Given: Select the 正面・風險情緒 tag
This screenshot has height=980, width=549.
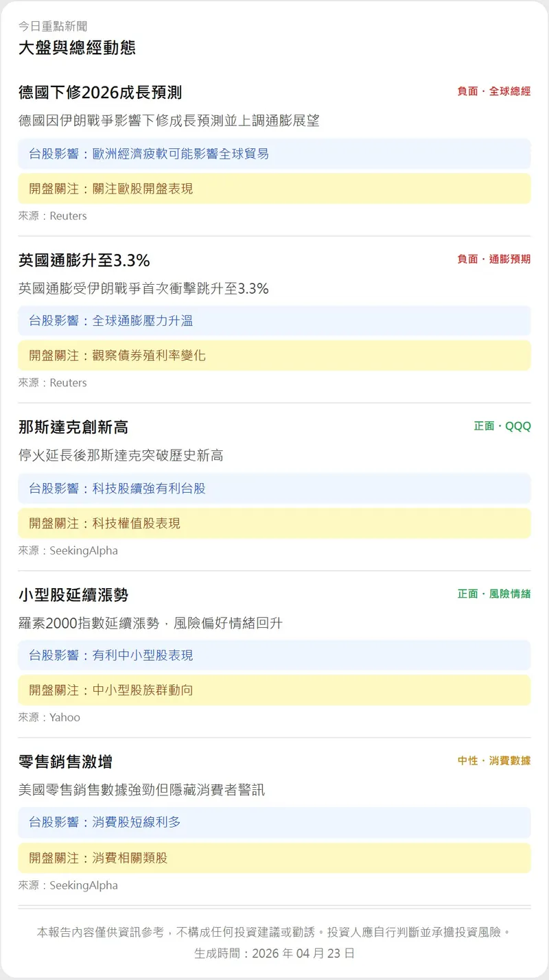Looking at the screenshot, I should pos(493,594).
